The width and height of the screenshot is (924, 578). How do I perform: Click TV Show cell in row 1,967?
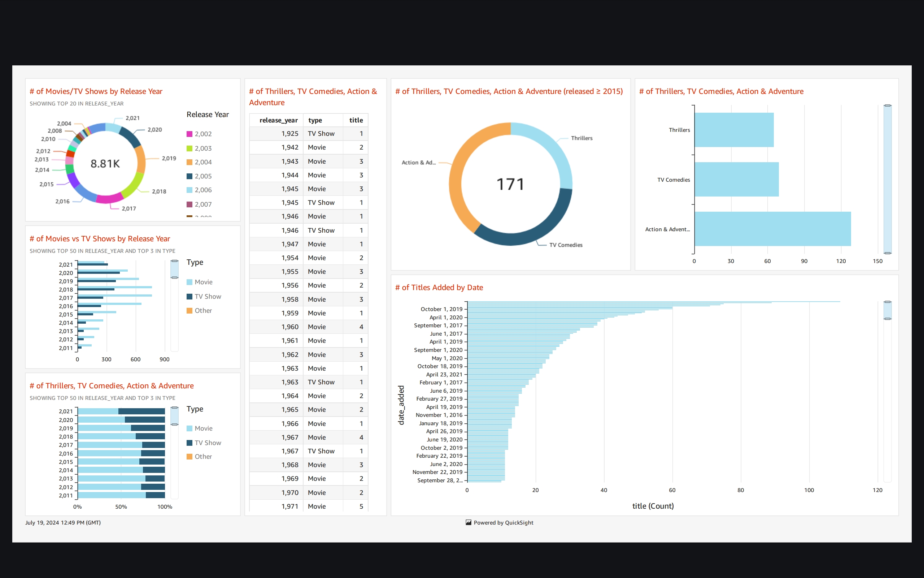coord(323,451)
